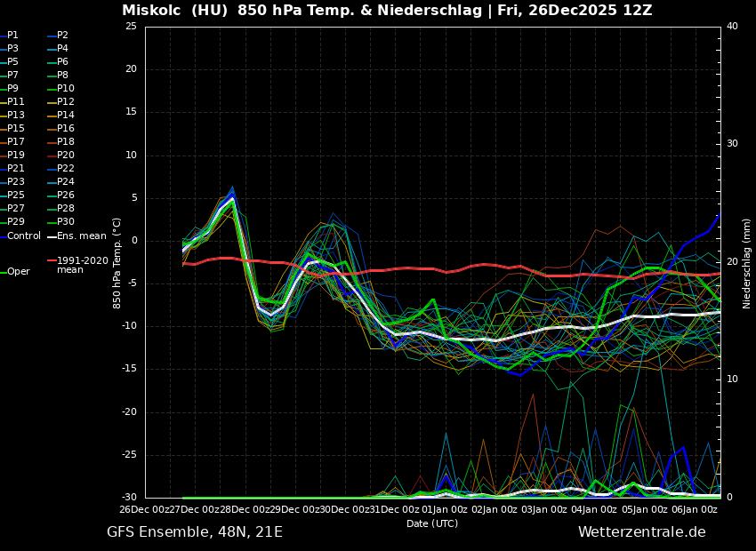Viewport: 756px width, 551px height.
Task: Click the red line swatch beside 1991-2020 mean
Action: click(52, 261)
